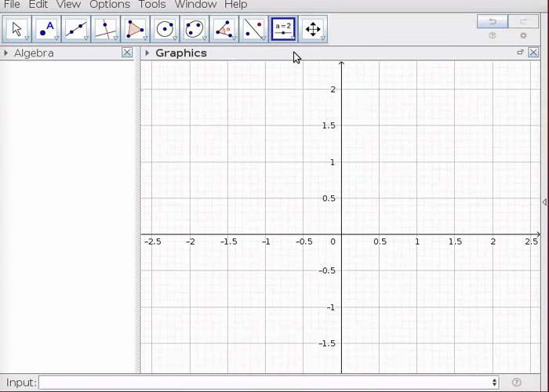Open the Tools menu
This screenshot has width=549, height=392.
coord(152,5)
